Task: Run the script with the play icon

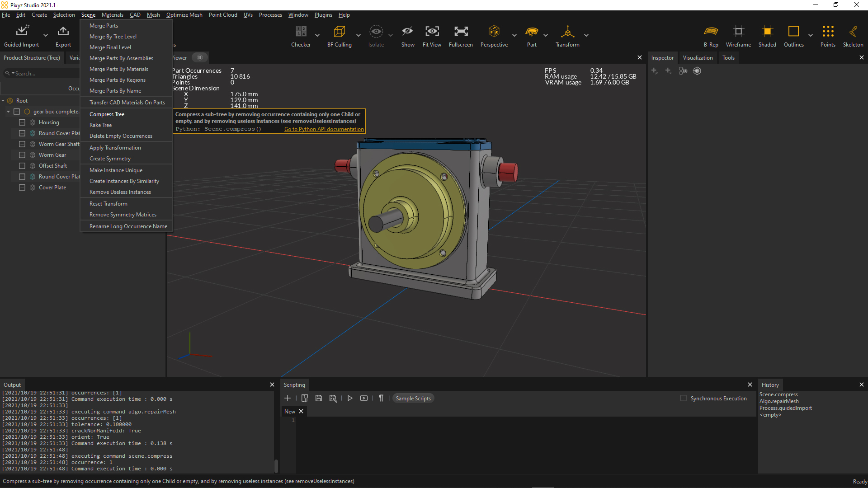Action: point(350,398)
